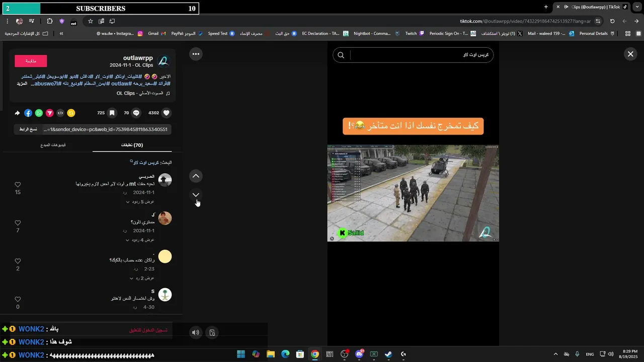Toggle the auto-scroll icon beside volume
644x362 pixels.
[212, 332]
